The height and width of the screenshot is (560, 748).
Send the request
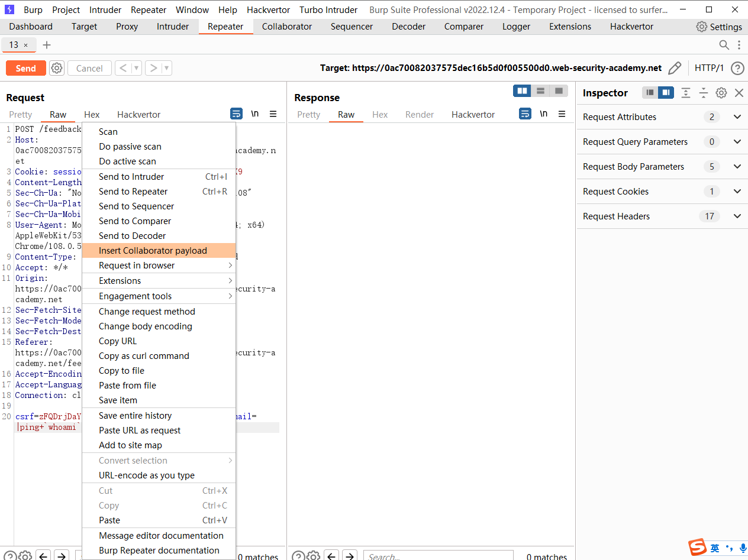pyautogui.click(x=25, y=68)
